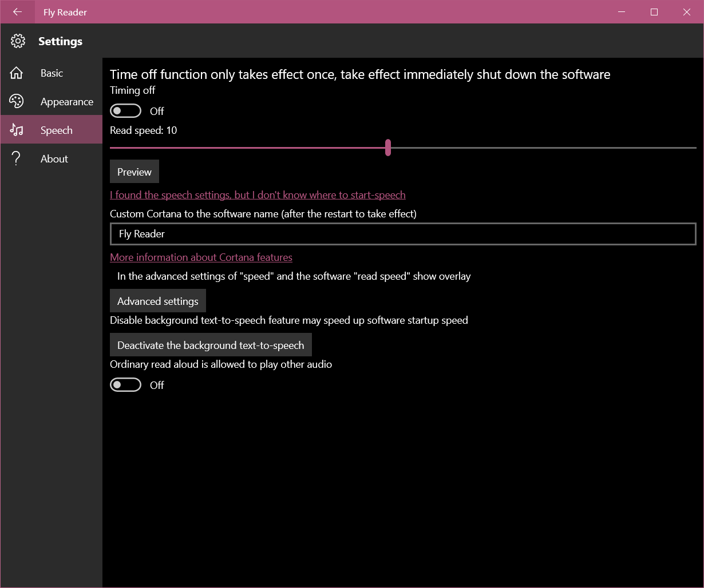Open the About page

coord(54,158)
